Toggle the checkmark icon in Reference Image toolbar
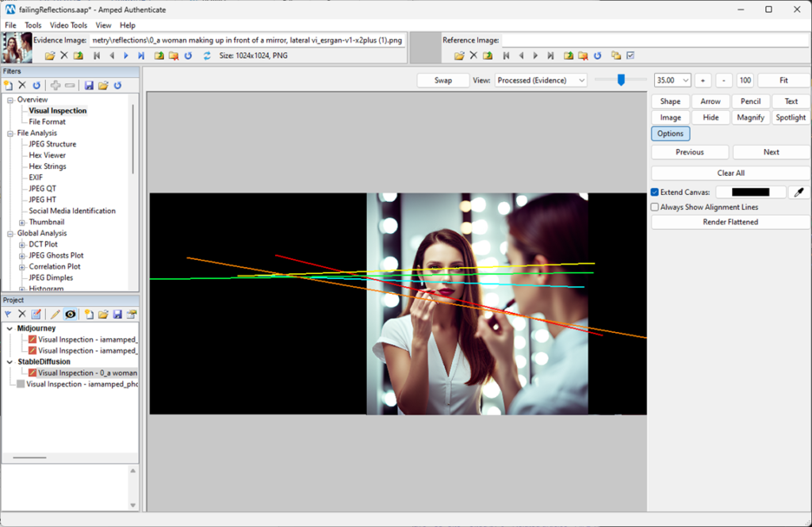812x527 pixels. pyautogui.click(x=630, y=55)
